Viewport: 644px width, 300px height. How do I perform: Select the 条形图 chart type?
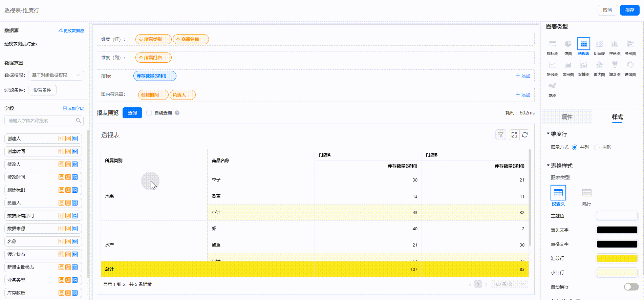[x=630, y=47]
